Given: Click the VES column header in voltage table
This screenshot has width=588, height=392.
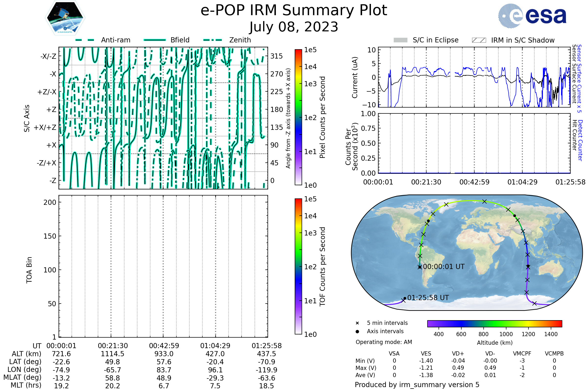Looking at the screenshot, I should tap(426, 354).
